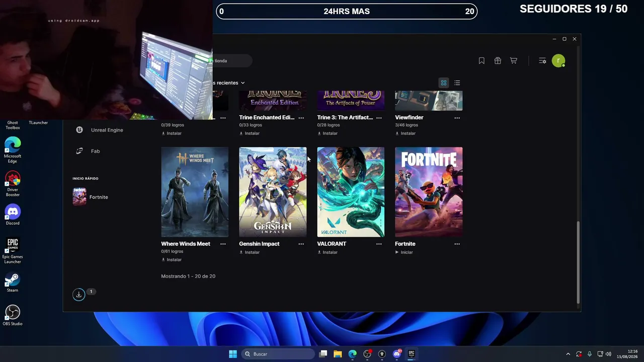Install Trine Enchanted Edition
644x362 pixels.
point(249,134)
